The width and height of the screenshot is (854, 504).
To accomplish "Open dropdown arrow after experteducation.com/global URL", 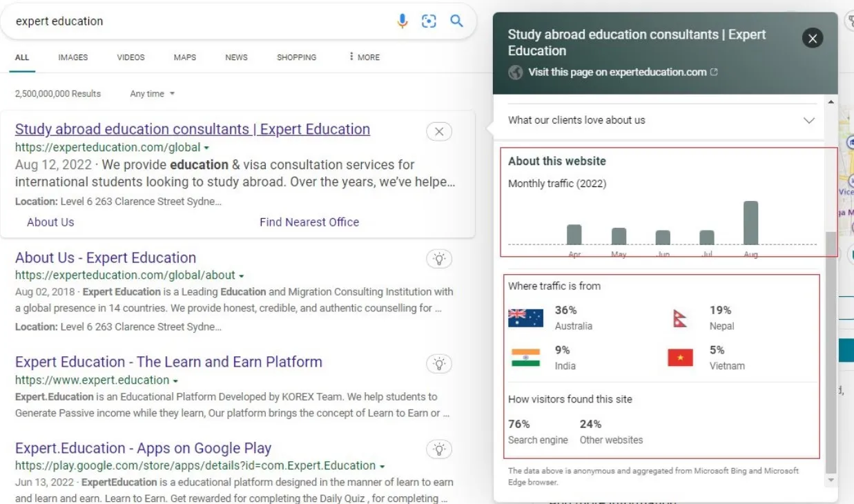I will [x=206, y=148].
